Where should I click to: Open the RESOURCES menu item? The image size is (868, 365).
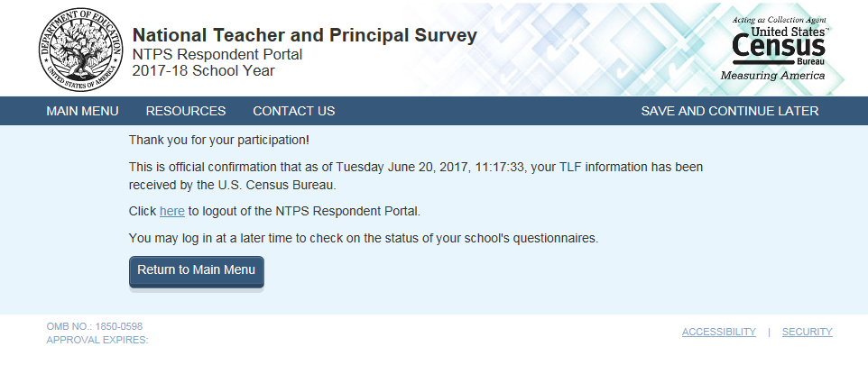pyautogui.click(x=186, y=111)
